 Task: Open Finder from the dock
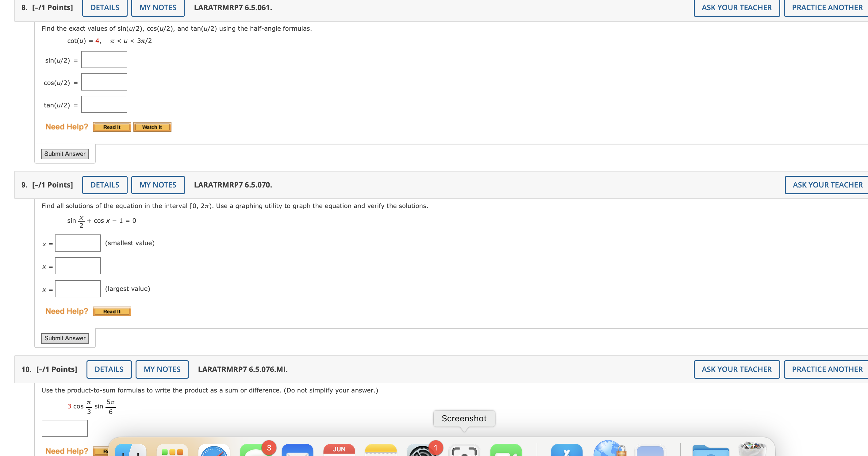[130, 450]
